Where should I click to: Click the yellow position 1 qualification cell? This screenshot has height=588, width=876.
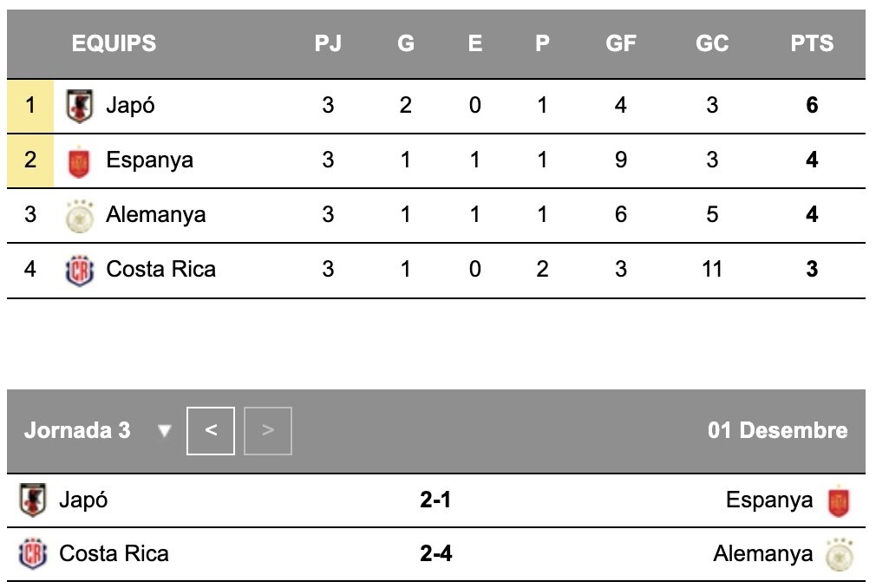point(30,106)
